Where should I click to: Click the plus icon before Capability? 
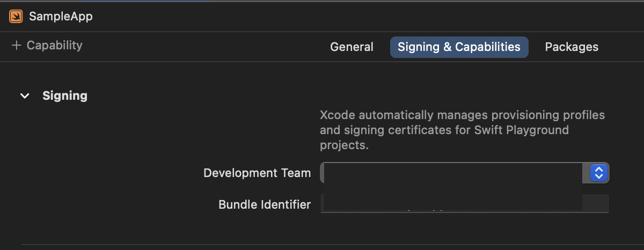tap(16, 46)
